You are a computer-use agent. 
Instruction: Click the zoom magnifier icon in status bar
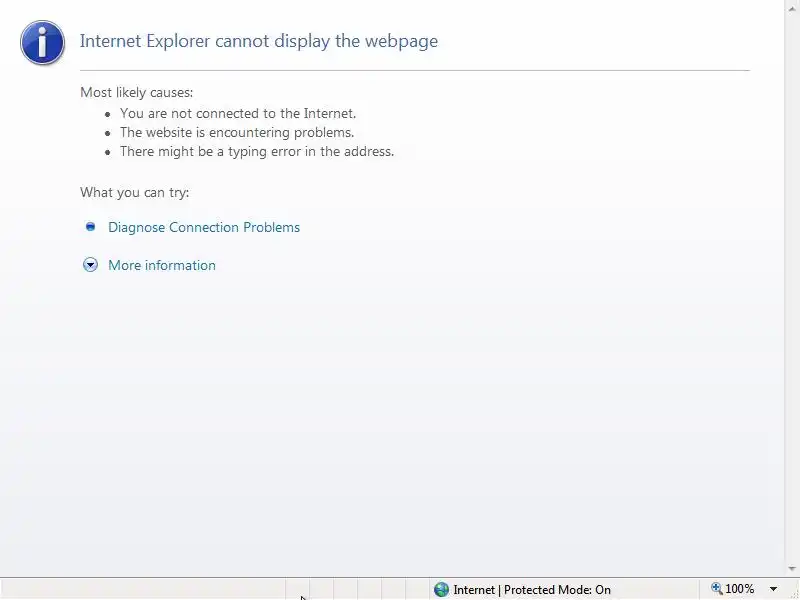click(716, 589)
